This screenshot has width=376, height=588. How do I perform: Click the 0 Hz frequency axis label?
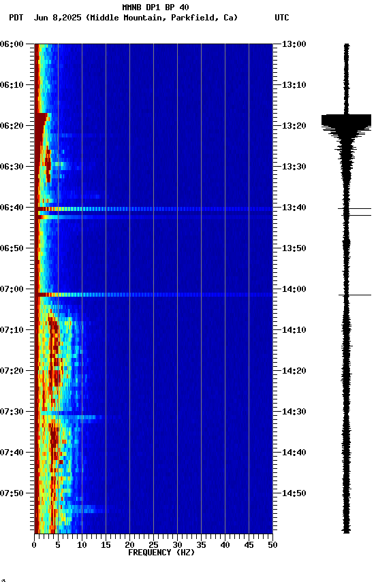35,545
